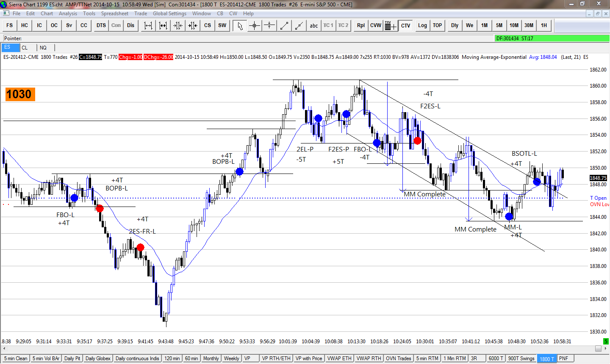Toggle Log scale button
610x364 pixels.
tap(423, 25)
